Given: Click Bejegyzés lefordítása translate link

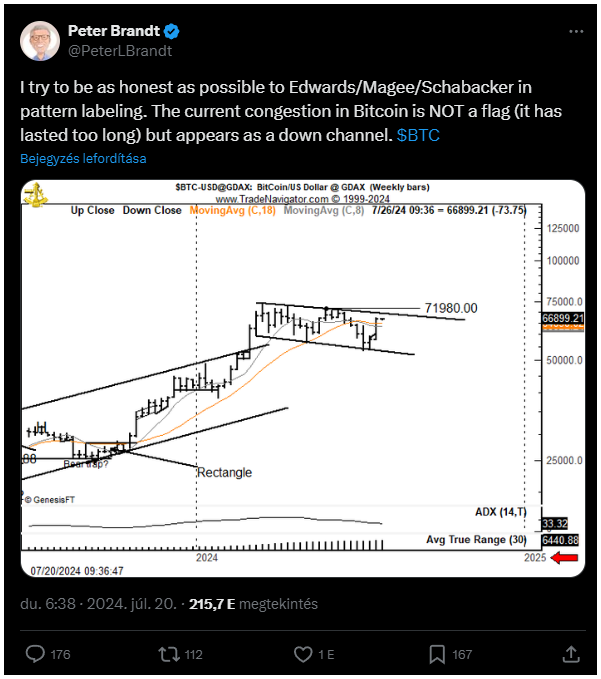Looking at the screenshot, I should [x=83, y=158].
